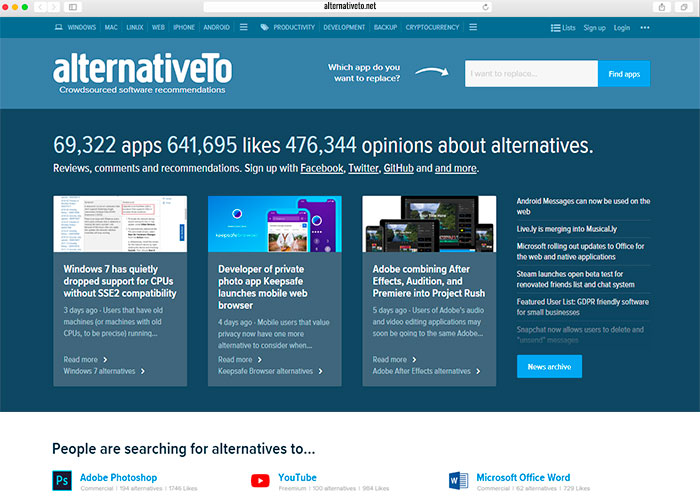Click Read more under Windows 7 article
The image size is (700, 500).
click(85, 359)
